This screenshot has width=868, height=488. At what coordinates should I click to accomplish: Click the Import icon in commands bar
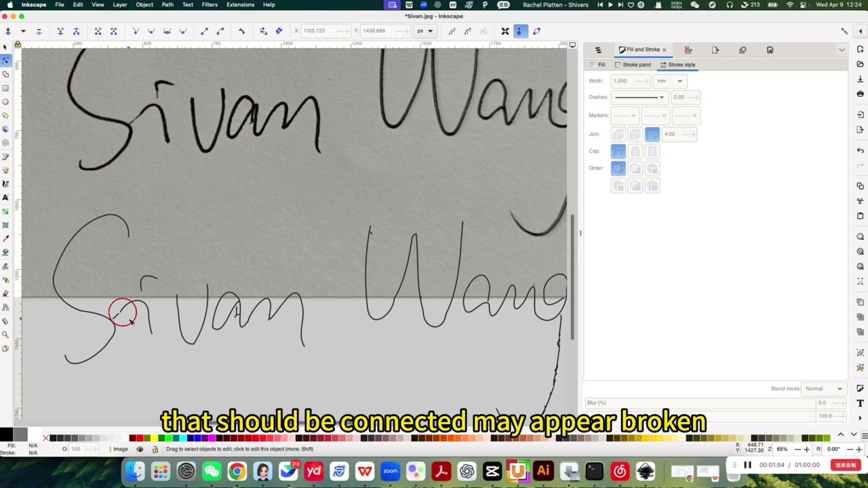[x=861, y=115]
